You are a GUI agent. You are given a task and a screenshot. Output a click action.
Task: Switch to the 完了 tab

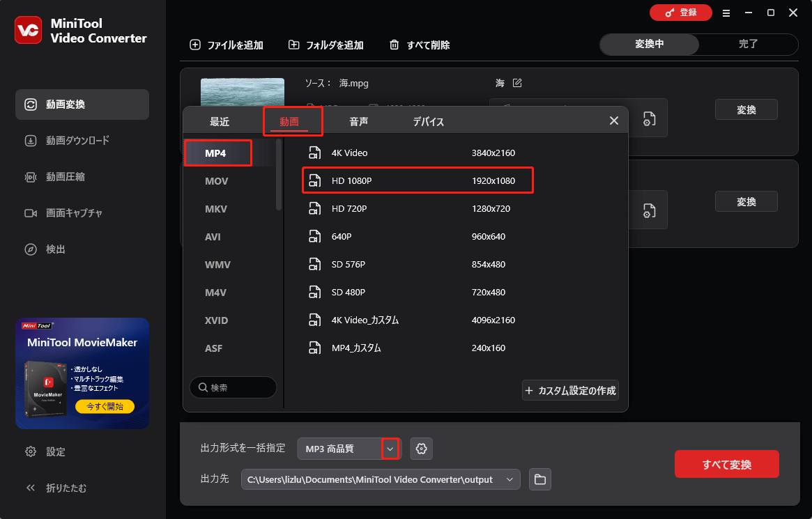749,44
